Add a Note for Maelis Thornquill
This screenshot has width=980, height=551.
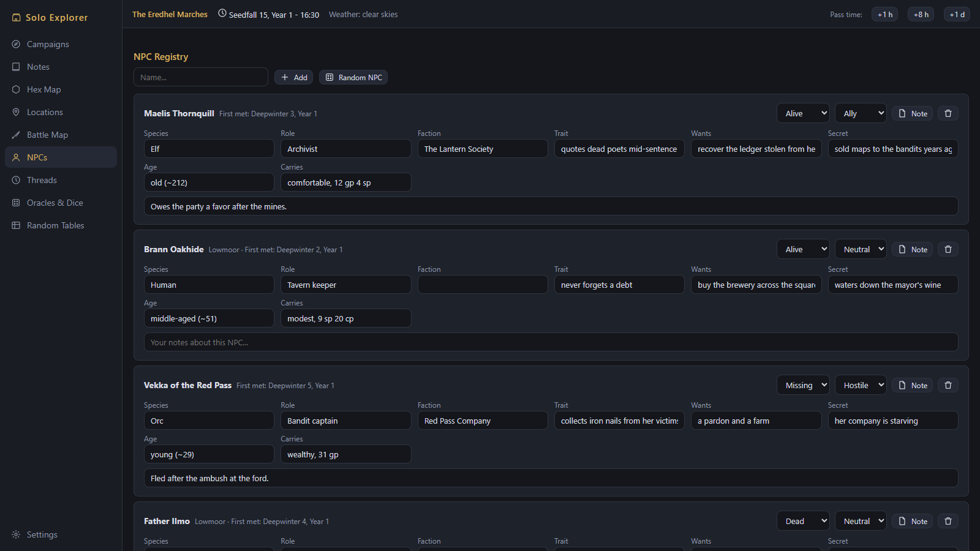pos(913,113)
